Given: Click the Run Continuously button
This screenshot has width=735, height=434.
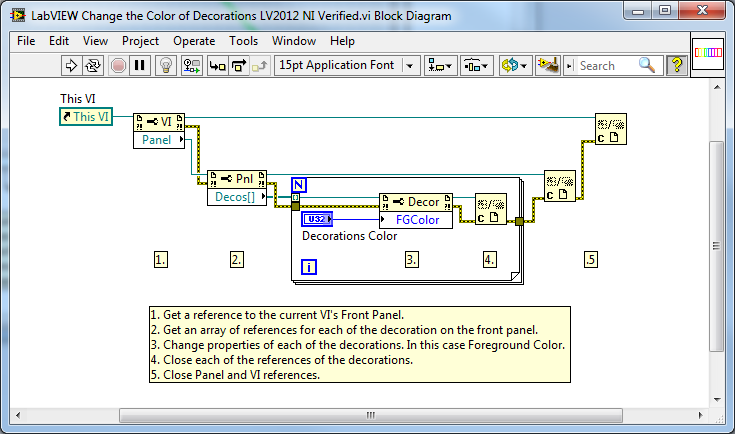Looking at the screenshot, I should click(x=93, y=65).
